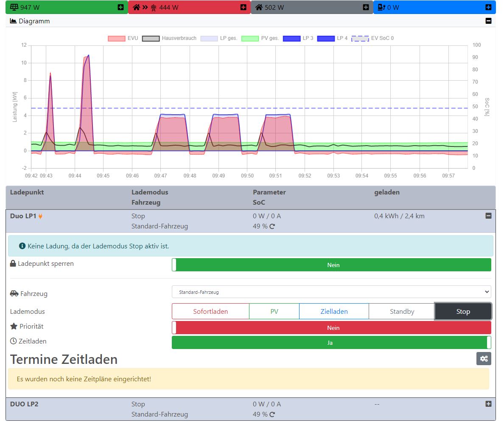
Task: Refresh SoC for Duo LP1
Action: pos(272,226)
